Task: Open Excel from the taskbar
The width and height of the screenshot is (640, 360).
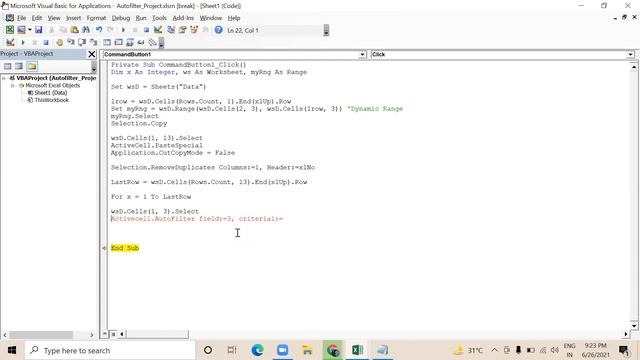Action: [358, 350]
